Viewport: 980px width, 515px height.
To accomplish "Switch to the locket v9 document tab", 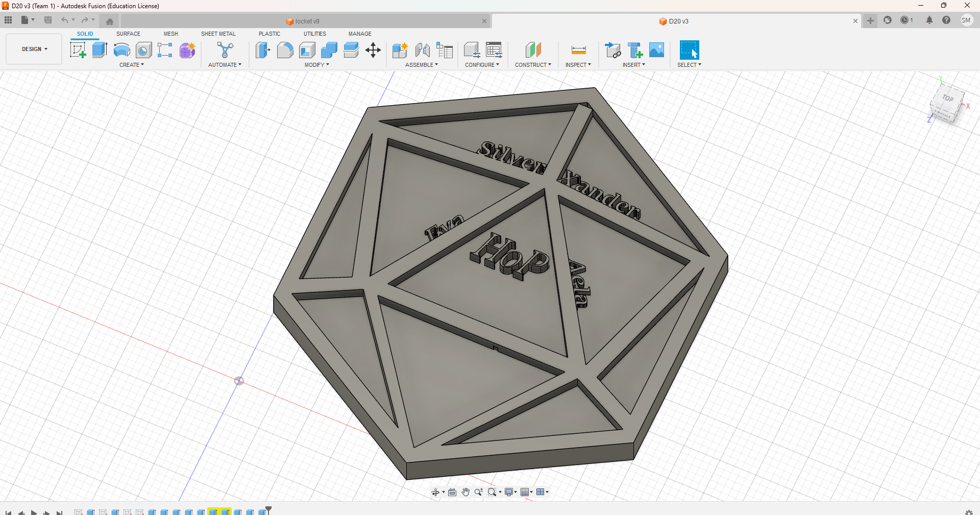I will [307, 21].
